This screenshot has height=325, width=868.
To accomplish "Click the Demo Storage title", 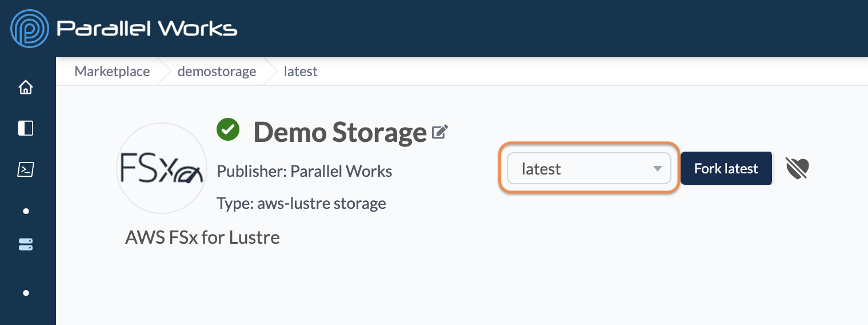I will click(x=340, y=132).
